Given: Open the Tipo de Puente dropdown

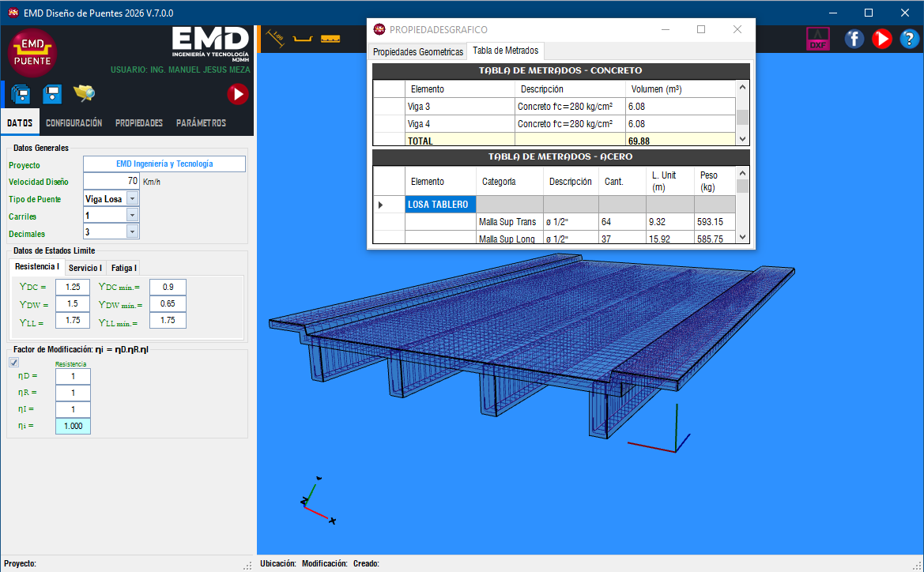Looking at the screenshot, I should (x=132, y=199).
